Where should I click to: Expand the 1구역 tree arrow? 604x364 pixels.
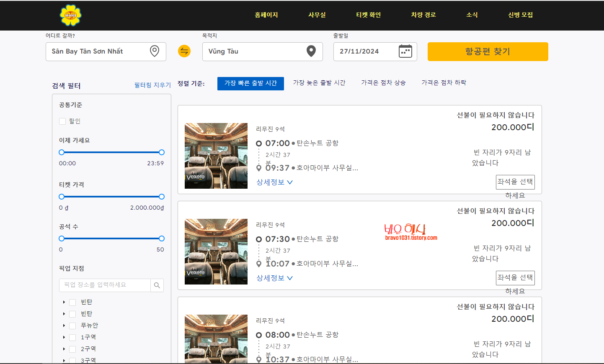[x=64, y=337]
